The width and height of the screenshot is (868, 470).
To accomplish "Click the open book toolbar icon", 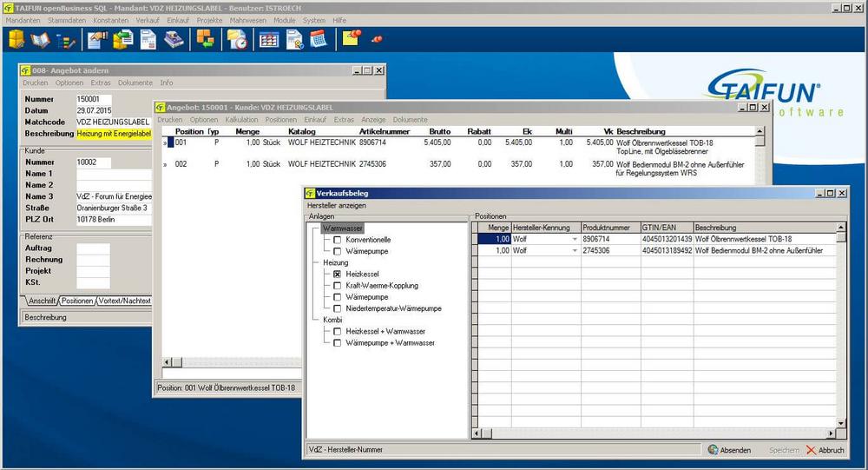I will click(x=41, y=39).
